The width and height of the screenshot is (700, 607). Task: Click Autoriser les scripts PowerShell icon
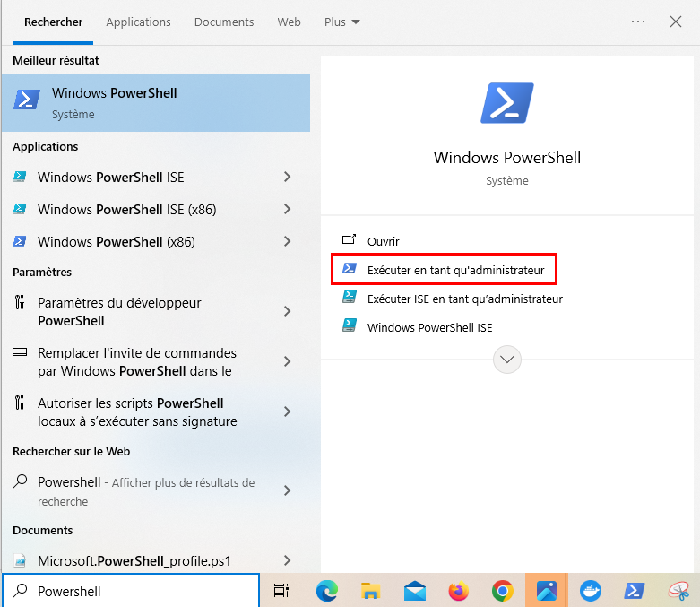(x=20, y=403)
